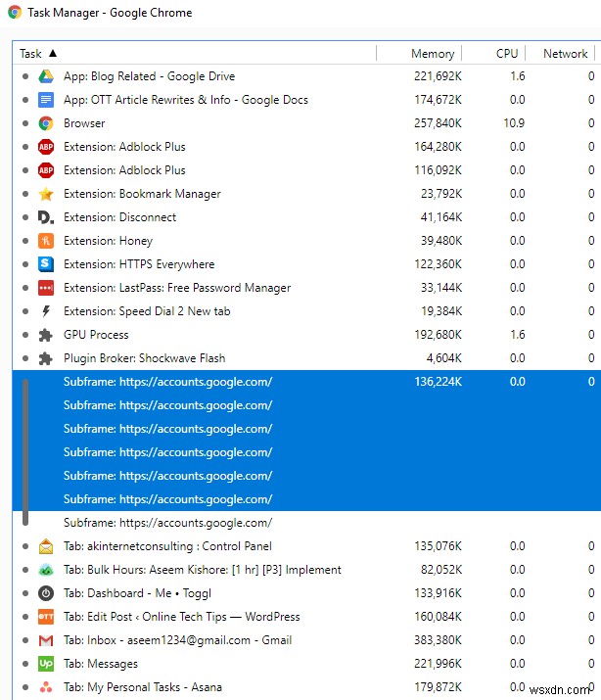Click the Chrome logo in the title bar
The image size is (601, 700).
[x=15, y=12]
